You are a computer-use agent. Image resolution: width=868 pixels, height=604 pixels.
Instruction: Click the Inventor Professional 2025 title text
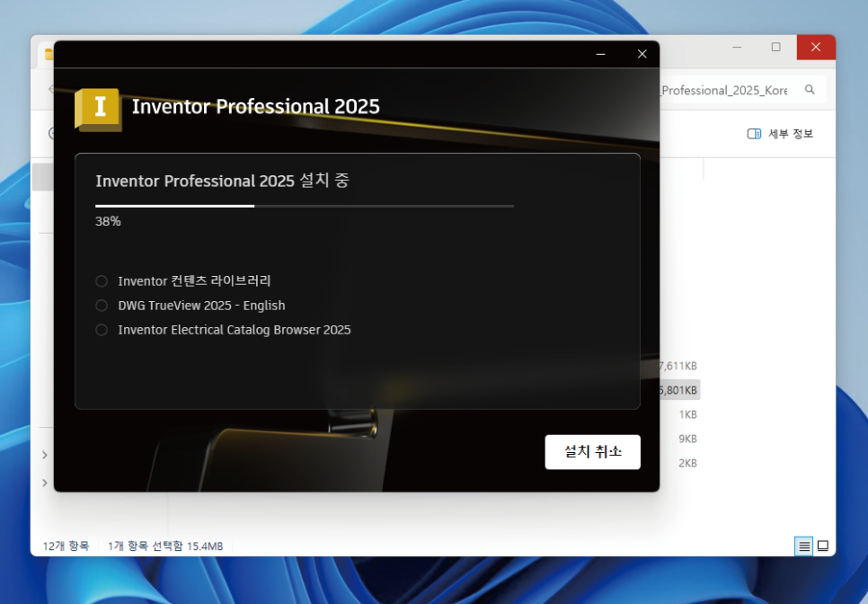point(256,107)
